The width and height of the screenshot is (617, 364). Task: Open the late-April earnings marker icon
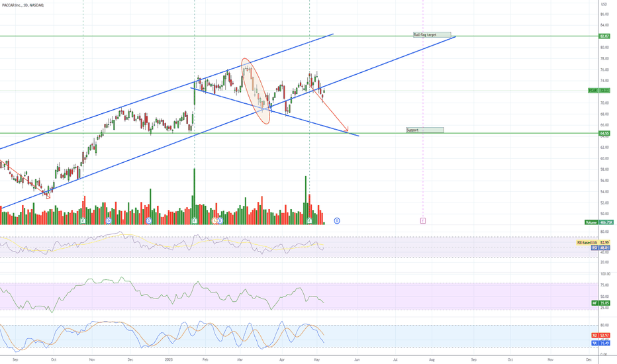click(x=310, y=221)
